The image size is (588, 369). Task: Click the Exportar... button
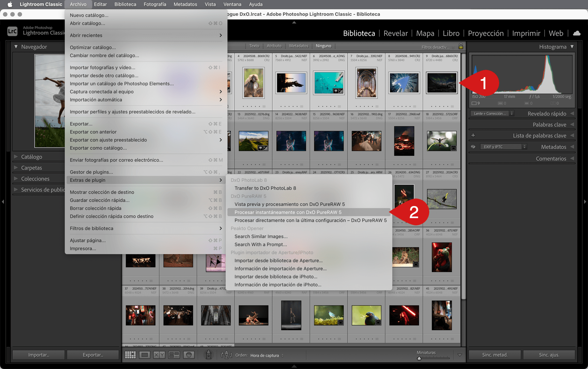click(93, 355)
